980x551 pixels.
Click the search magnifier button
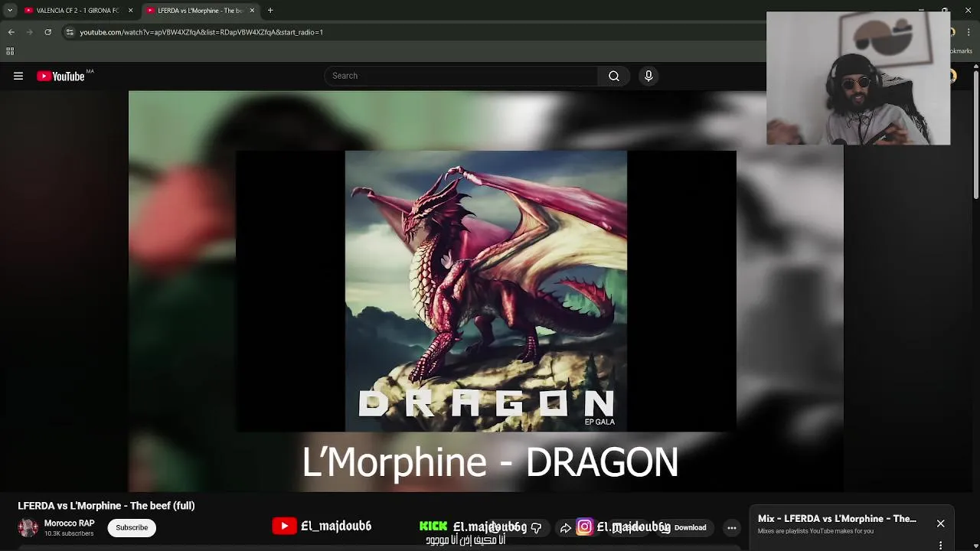613,76
